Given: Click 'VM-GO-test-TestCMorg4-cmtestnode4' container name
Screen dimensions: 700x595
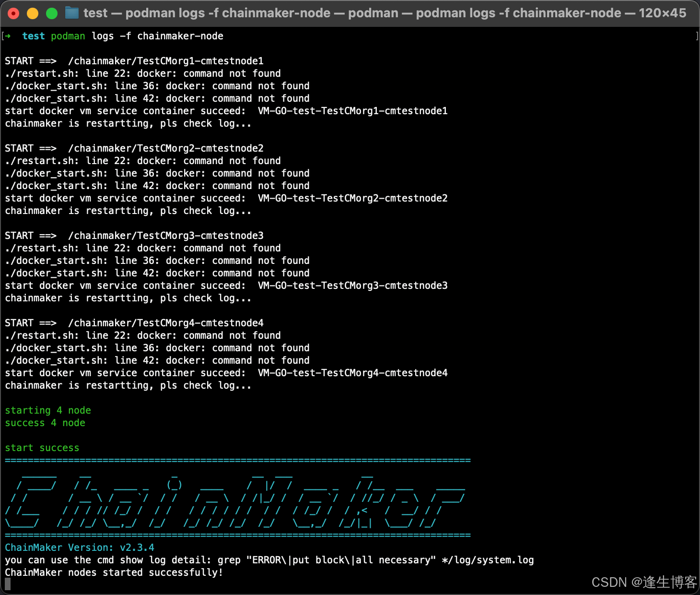Looking at the screenshot, I should pyautogui.click(x=353, y=373).
